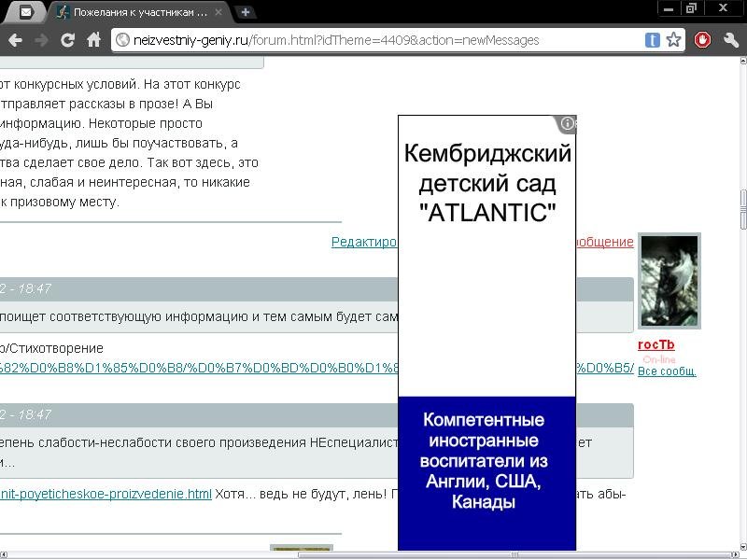Click the vertical scrollbar up arrow
Screen dimensions: 747x560
(x=742, y=61)
